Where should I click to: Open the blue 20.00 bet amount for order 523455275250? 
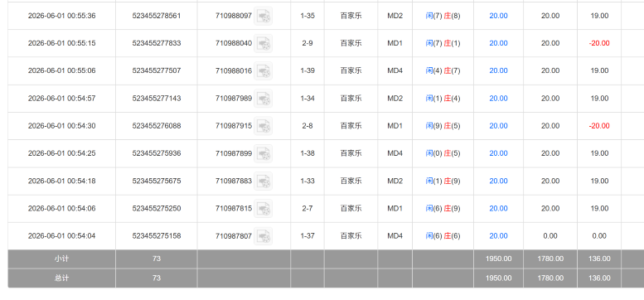[x=498, y=209]
